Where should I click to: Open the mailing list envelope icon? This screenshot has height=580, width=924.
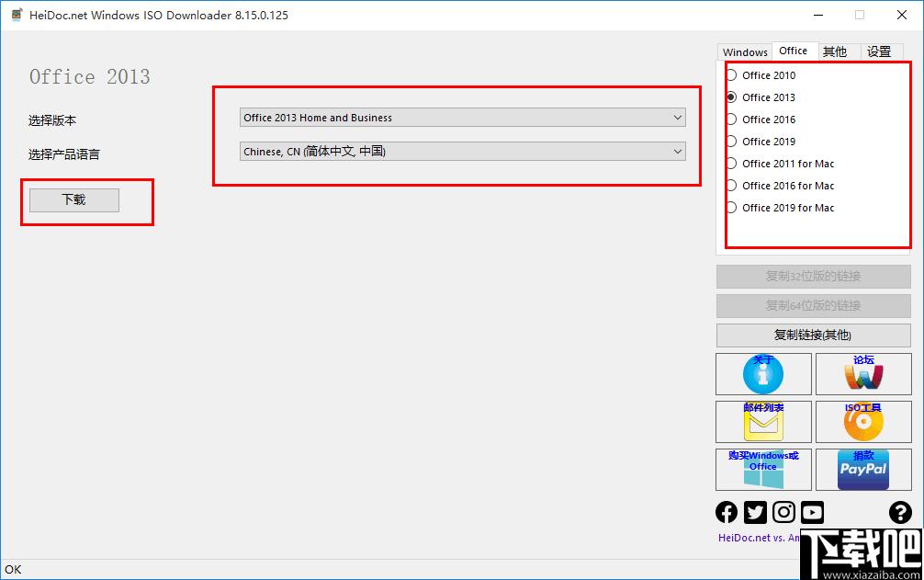tap(763, 422)
